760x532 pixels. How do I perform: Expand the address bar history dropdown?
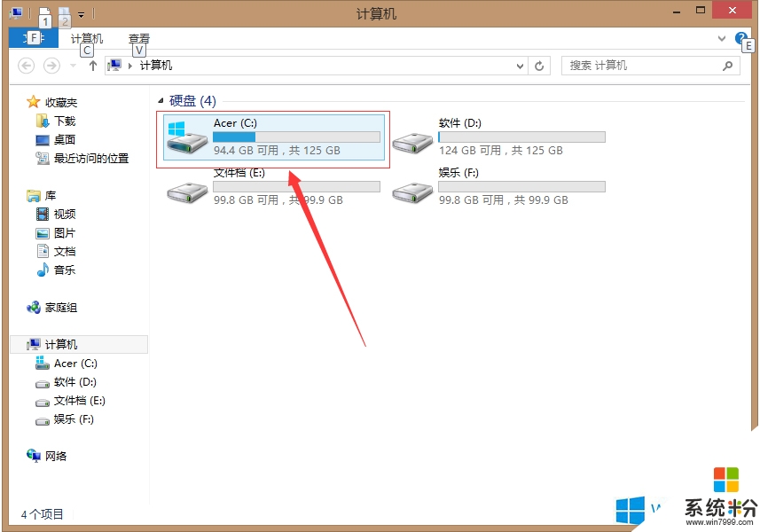click(520, 66)
